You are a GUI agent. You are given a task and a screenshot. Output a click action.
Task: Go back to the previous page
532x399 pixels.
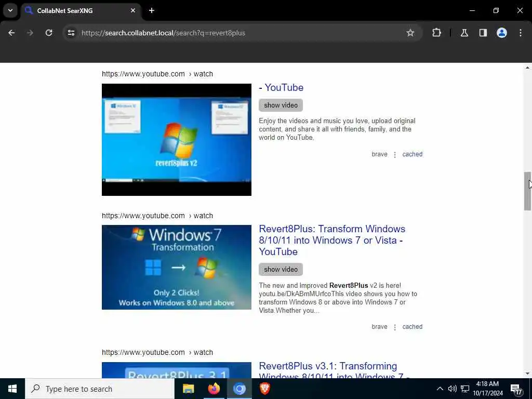11,33
